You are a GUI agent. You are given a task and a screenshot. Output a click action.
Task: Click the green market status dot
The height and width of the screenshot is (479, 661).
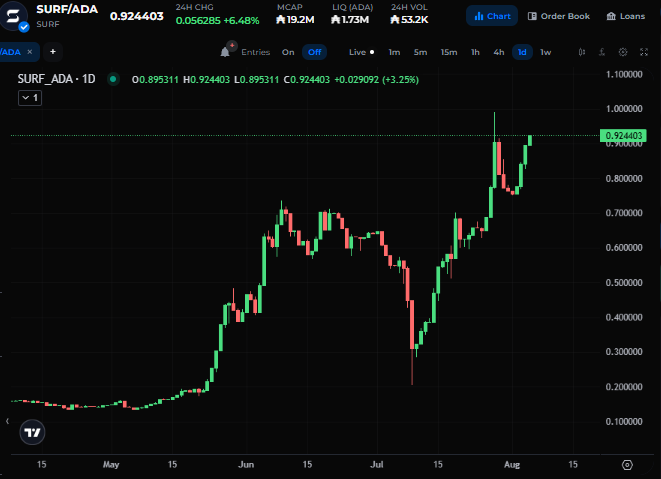click(113, 79)
